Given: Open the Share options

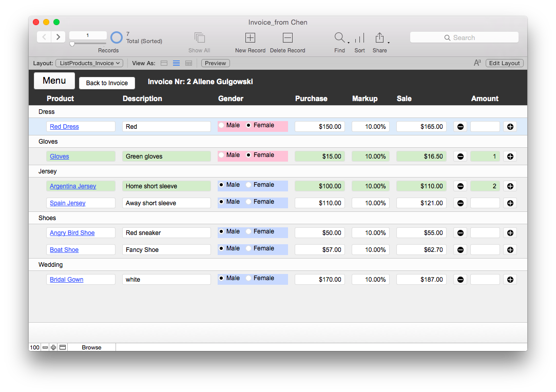Looking at the screenshot, I should pos(379,37).
